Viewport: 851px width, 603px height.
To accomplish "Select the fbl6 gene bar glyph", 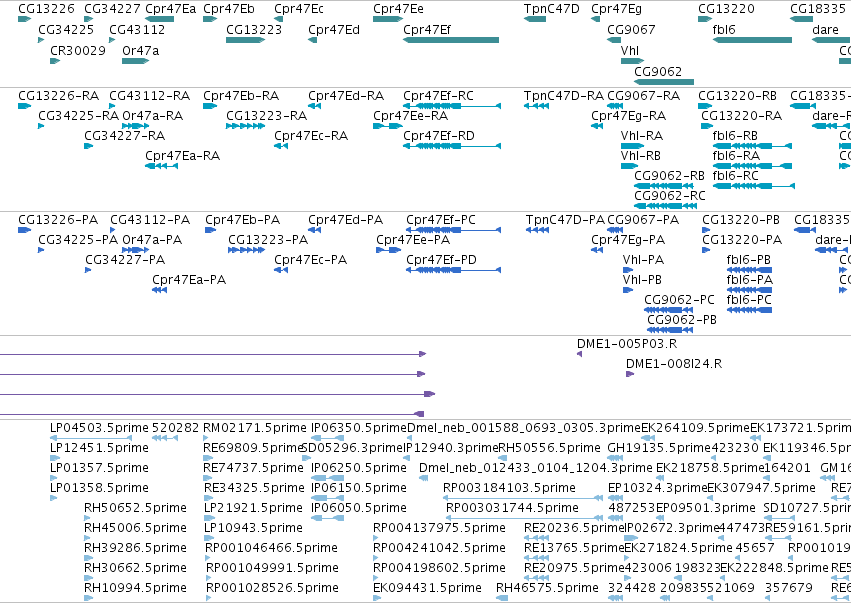I will (752, 40).
